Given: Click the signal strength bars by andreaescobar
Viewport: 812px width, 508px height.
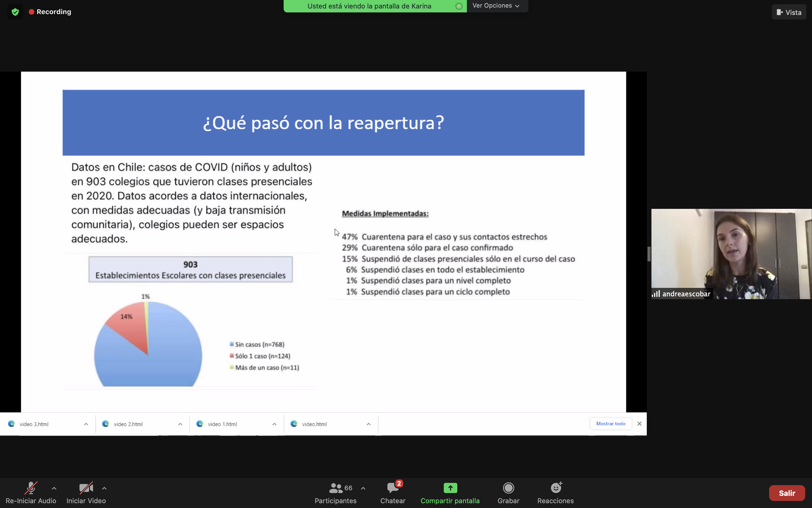Looking at the screenshot, I should point(656,294).
